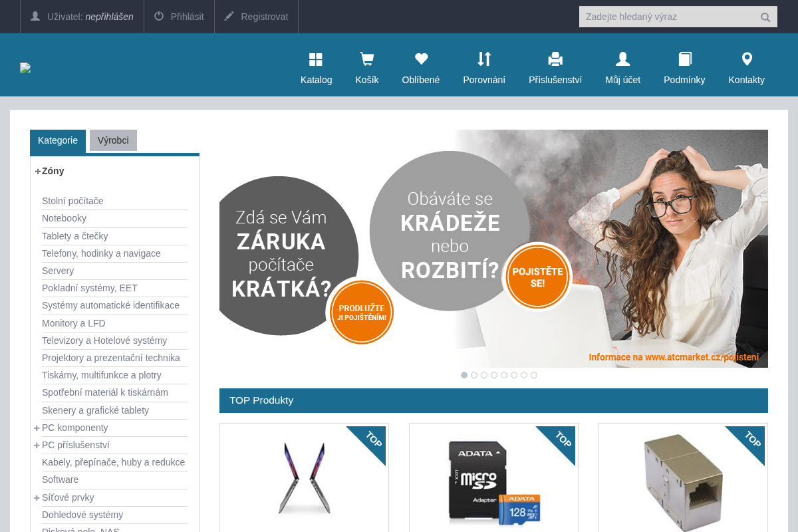Screen dimensions: 798x532
Task: Click the broken logo image in header
Action: [x=25, y=68]
